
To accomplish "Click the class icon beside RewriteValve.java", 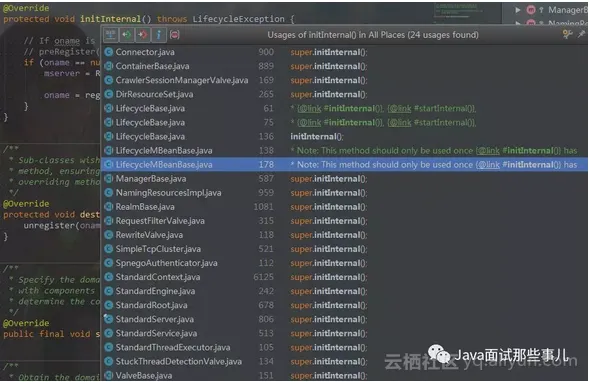I will tap(109, 235).
